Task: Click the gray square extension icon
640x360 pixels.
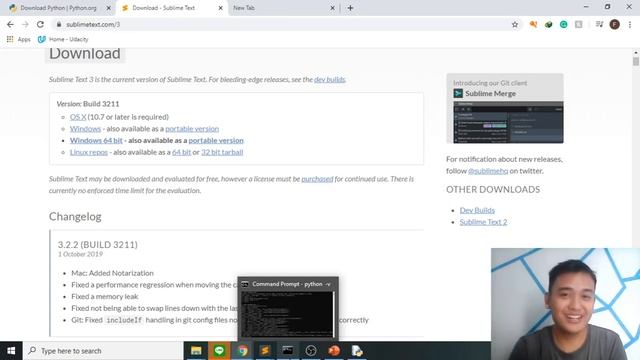Action: (579, 24)
